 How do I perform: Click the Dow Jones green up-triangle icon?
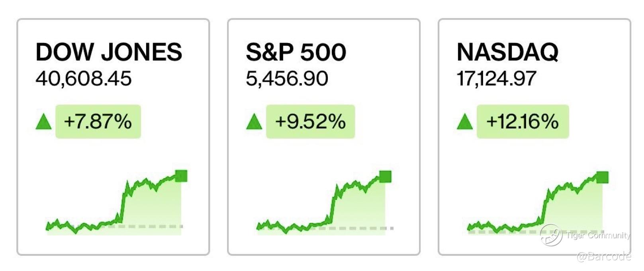43,121
